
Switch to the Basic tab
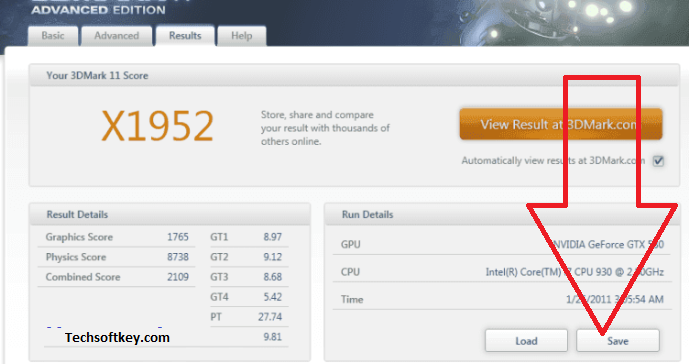click(53, 36)
